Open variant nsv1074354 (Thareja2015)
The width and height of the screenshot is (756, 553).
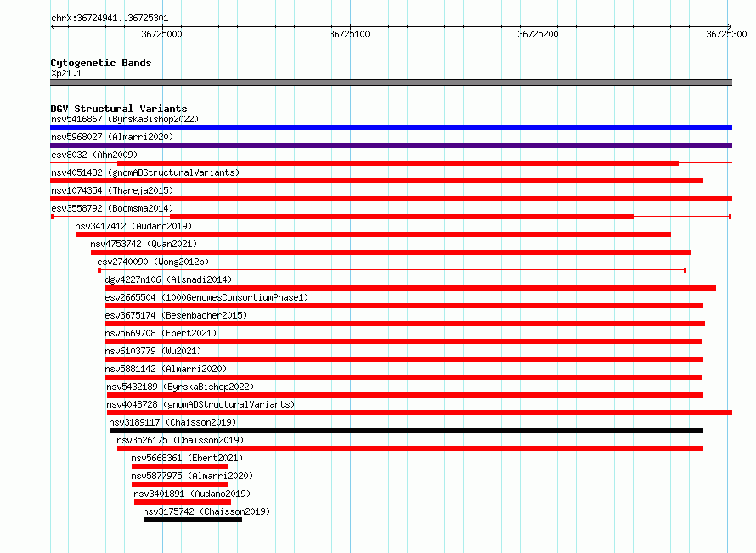pos(112,190)
